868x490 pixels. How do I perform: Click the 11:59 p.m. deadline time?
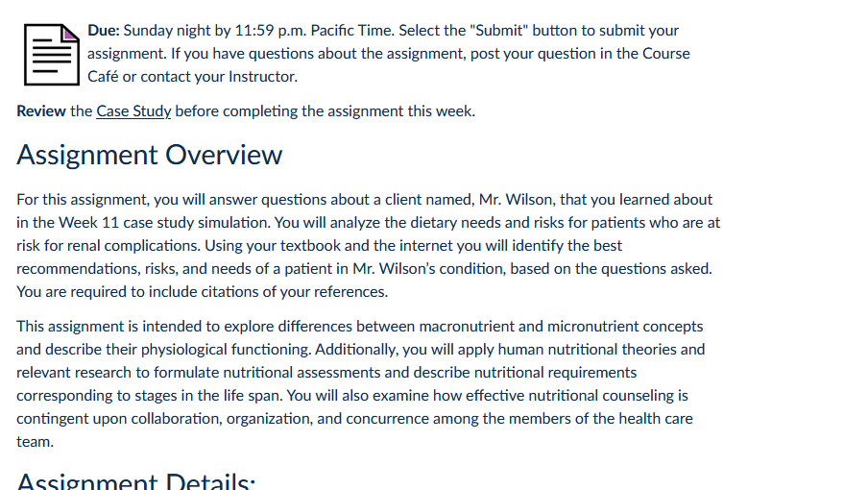pyautogui.click(x=270, y=31)
